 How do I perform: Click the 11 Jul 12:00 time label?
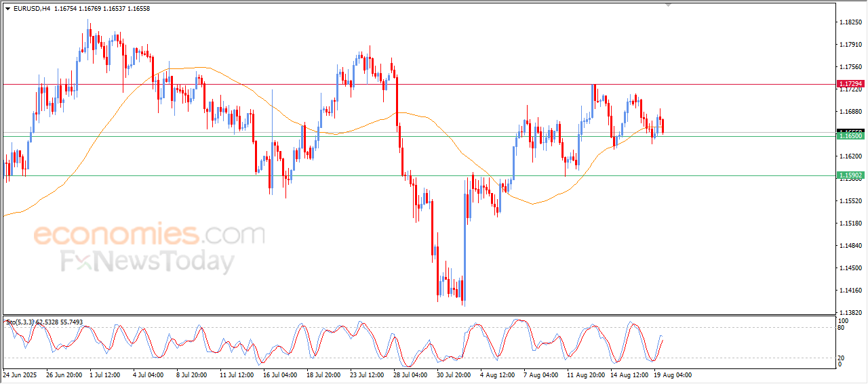point(238,375)
